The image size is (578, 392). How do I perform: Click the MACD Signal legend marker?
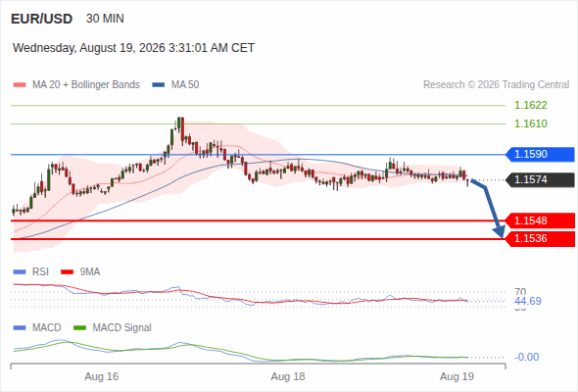(79, 328)
